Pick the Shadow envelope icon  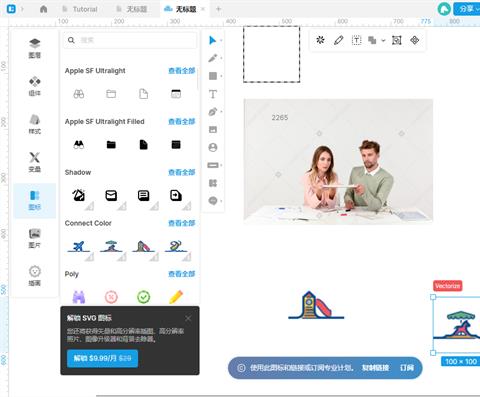click(x=111, y=195)
